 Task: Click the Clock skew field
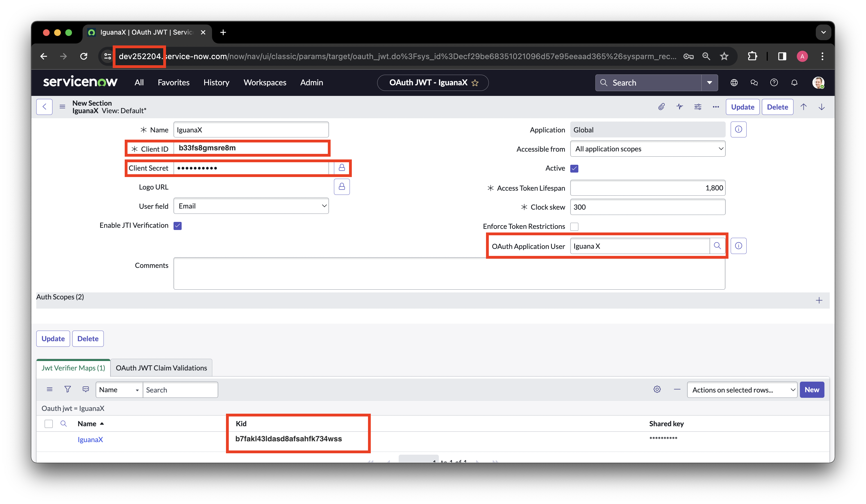pyautogui.click(x=648, y=207)
